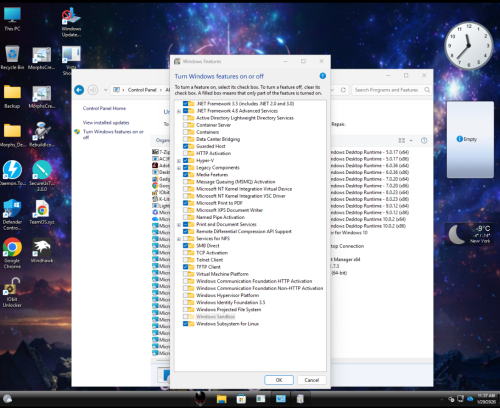Open the Defender Control desktop shortcut
The width and height of the screenshot is (500, 408).
12,215
